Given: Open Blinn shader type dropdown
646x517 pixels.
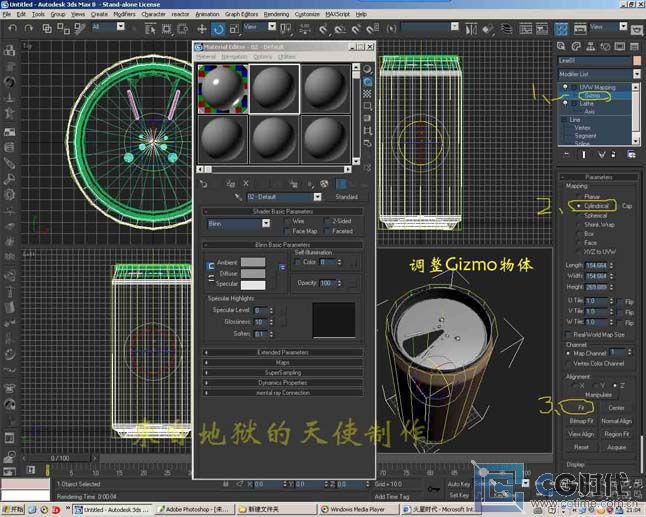Looking at the screenshot, I should [266, 223].
